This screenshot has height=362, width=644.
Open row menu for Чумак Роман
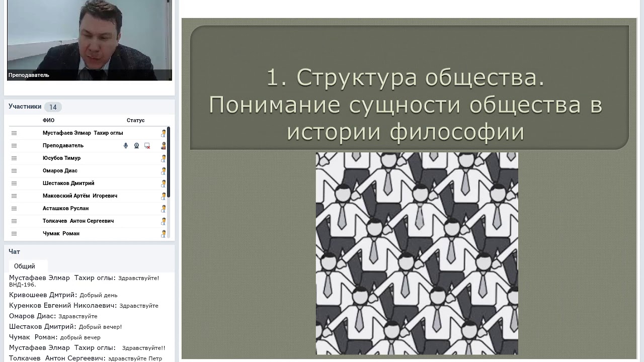(14, 234)
